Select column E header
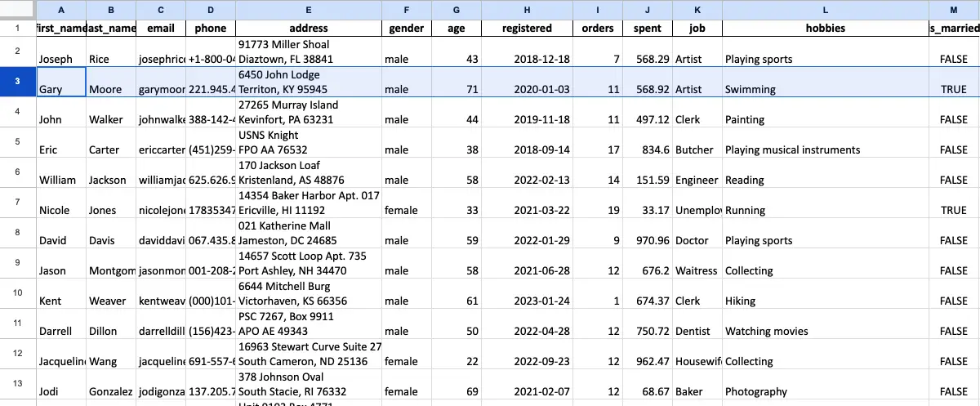Screen dimensions: 980x406 [x=309, y=10]
